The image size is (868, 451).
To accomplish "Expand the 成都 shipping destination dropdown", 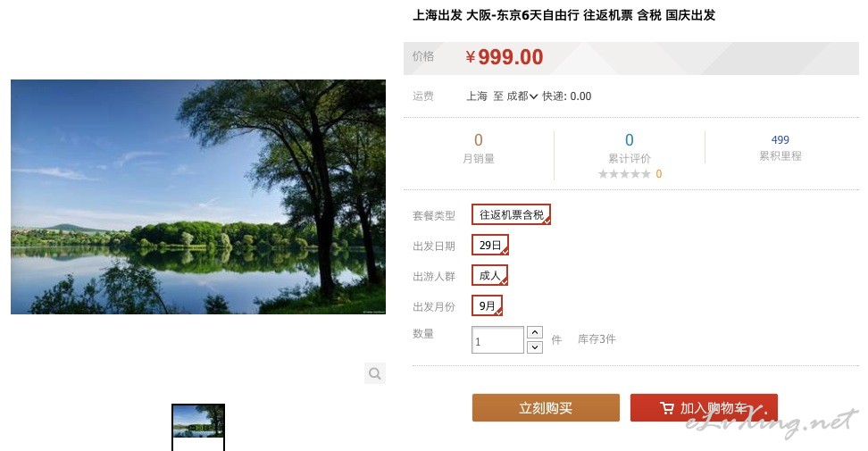I will click(522, 96).
